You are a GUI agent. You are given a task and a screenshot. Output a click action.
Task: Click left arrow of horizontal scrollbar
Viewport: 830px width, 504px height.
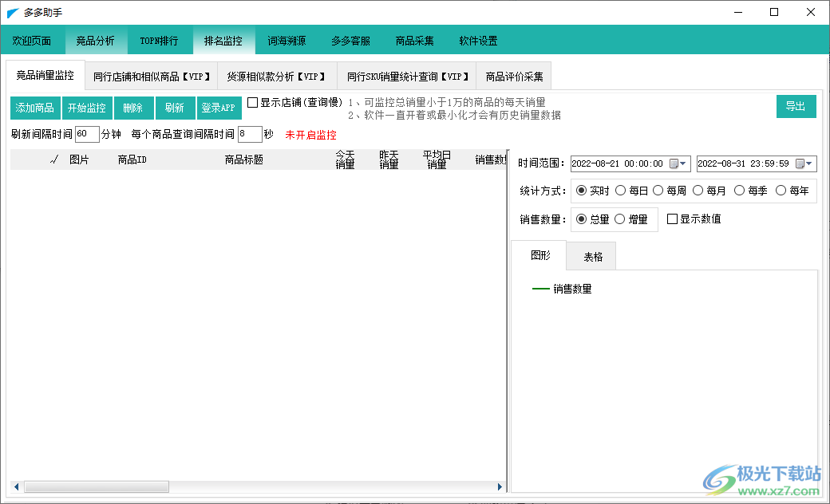coord(17,486)
